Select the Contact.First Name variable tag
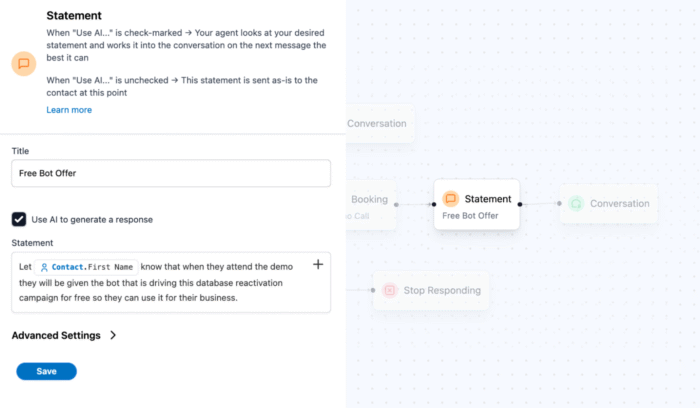700x408 pixels. [x=87, y=267]
